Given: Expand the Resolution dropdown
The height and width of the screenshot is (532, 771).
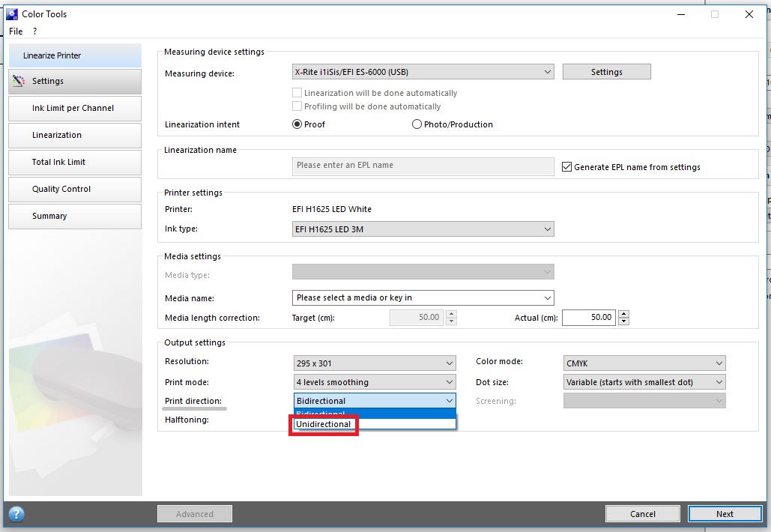Looking at the screenshot, I should pos(375,363).
